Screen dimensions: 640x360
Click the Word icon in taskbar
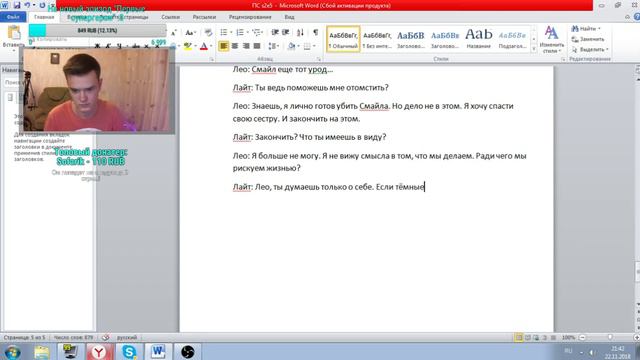coord(158,352)
